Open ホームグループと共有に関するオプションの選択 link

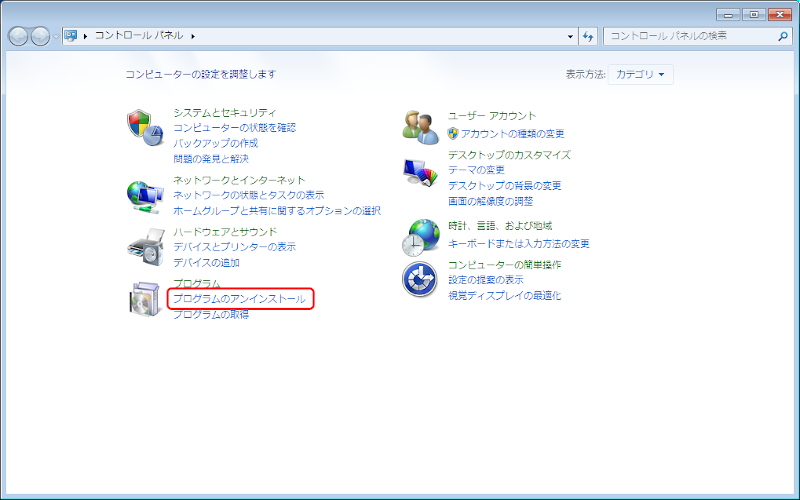pyautogui.click(x=277, y=211)
